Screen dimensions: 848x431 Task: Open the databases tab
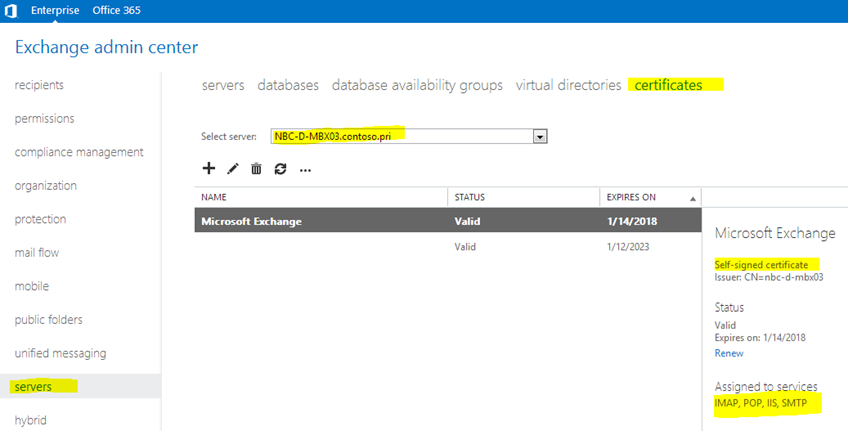point(288,85)
